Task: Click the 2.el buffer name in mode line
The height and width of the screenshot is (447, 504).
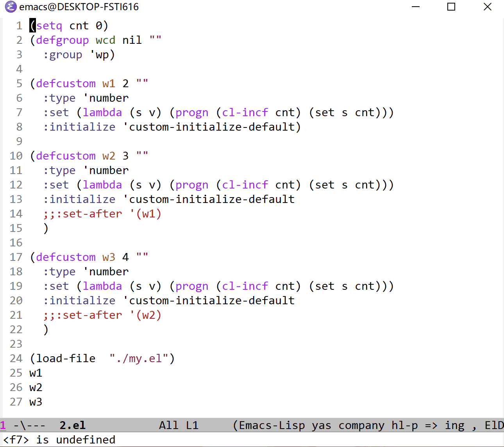Action: (x=72, y=425)
